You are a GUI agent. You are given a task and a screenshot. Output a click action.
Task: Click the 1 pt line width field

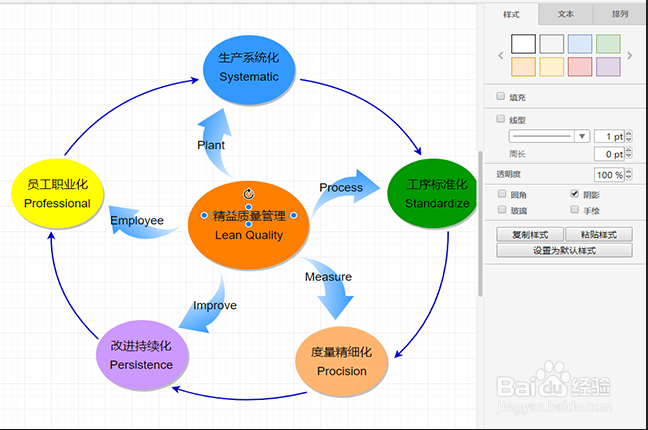coord(609,136)
